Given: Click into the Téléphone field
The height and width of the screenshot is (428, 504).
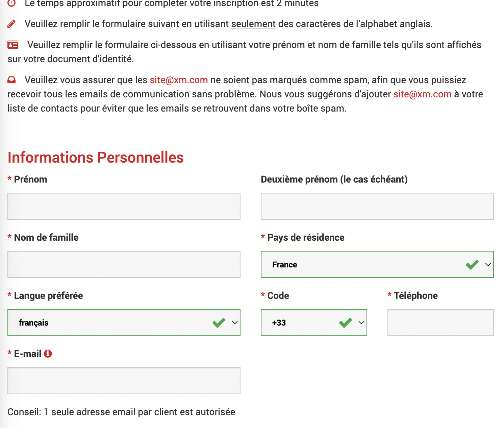Looking at the screenshot, I should pos(440,323).
